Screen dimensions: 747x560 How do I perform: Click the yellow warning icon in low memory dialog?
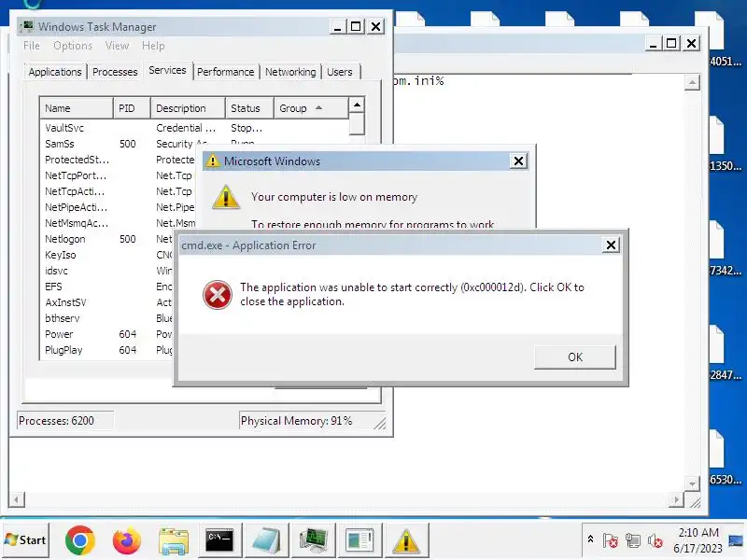pyautogui.click(x=226, y=197)
